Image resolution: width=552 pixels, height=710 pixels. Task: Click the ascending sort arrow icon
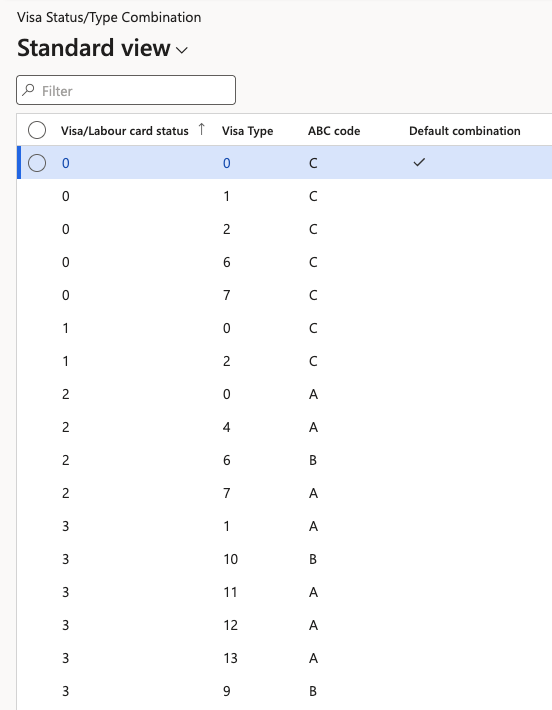tap(202, 130)
